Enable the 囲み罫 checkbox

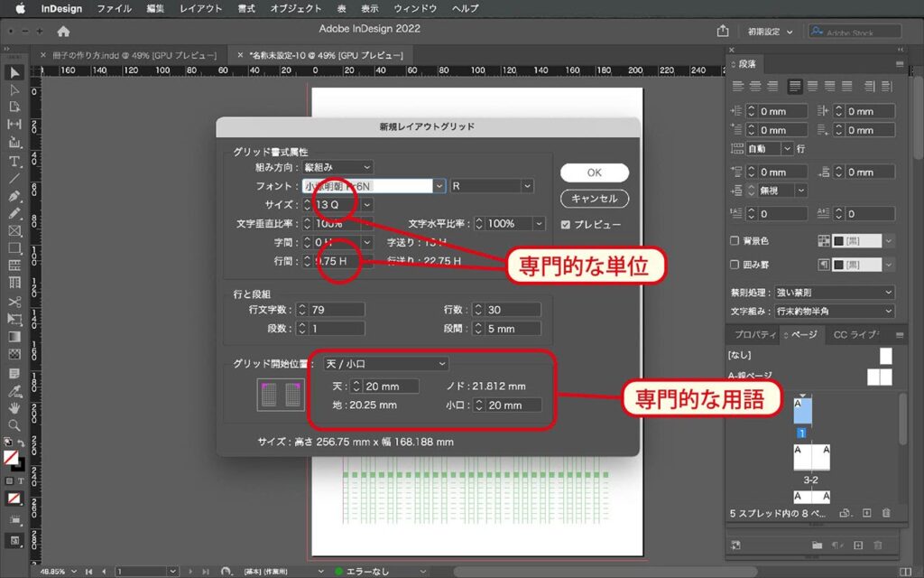pyautogui.click(x=735, y=265)
